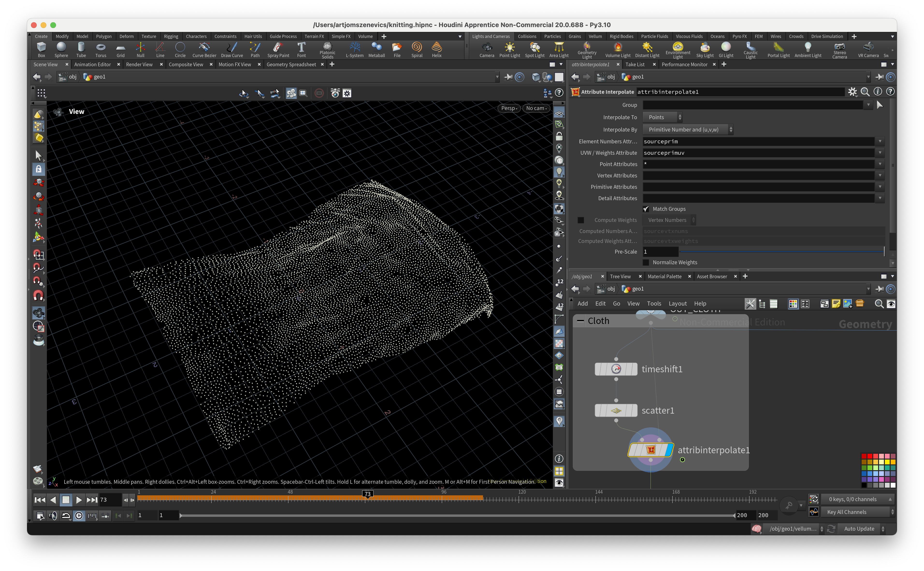Expand the Persp viewport menu
This screenshot has width=924, height=571.
509,108
